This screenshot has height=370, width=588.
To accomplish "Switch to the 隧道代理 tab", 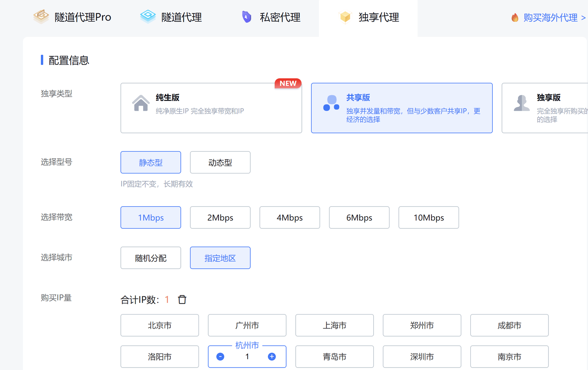I will [x=171, y=17].
